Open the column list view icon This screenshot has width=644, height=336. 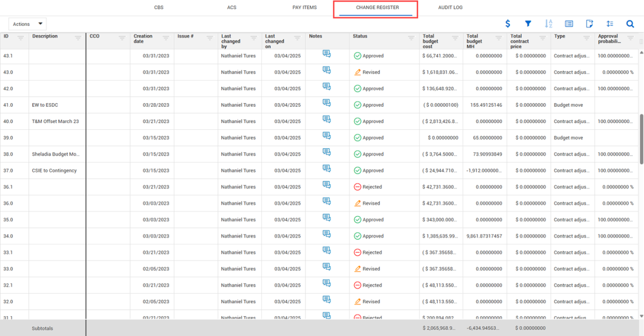[x=569, y=24]
